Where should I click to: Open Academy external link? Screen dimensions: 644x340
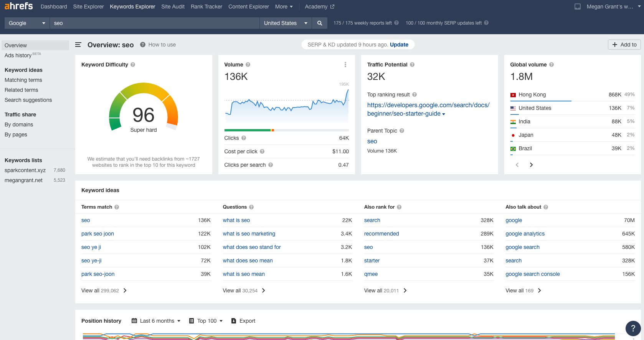(320, 7)
